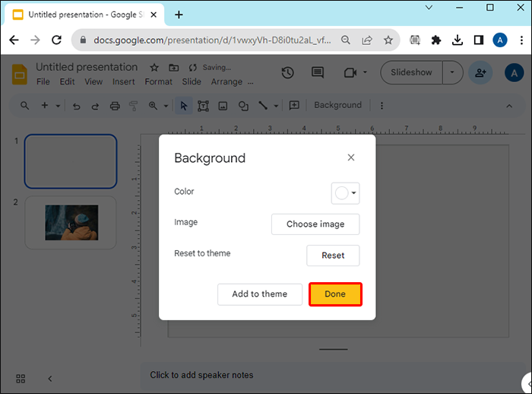Expand the Slideshow dropdown arrow
This screenshot has width=532, height=394.
452,72
